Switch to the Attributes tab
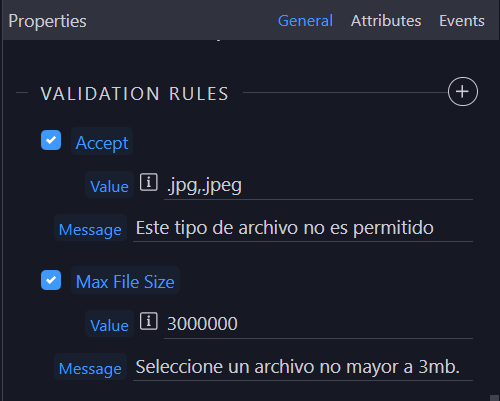The width and height of the screenshot is (500, 401). (x=386, y=21)
